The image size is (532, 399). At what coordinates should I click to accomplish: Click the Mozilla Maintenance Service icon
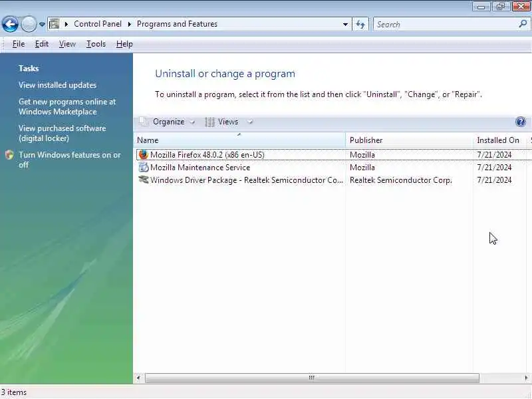[x=144, y=168]
